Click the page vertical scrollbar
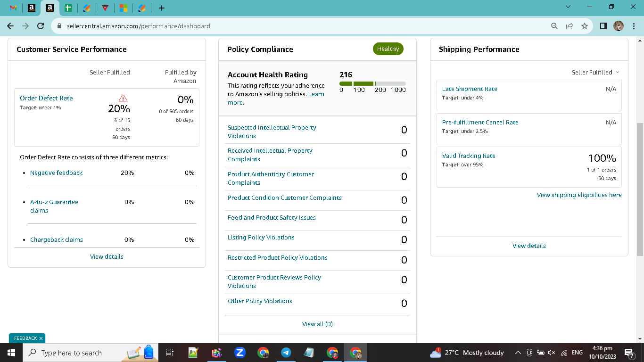Viewport: 644px width, 362px height. 640,189
